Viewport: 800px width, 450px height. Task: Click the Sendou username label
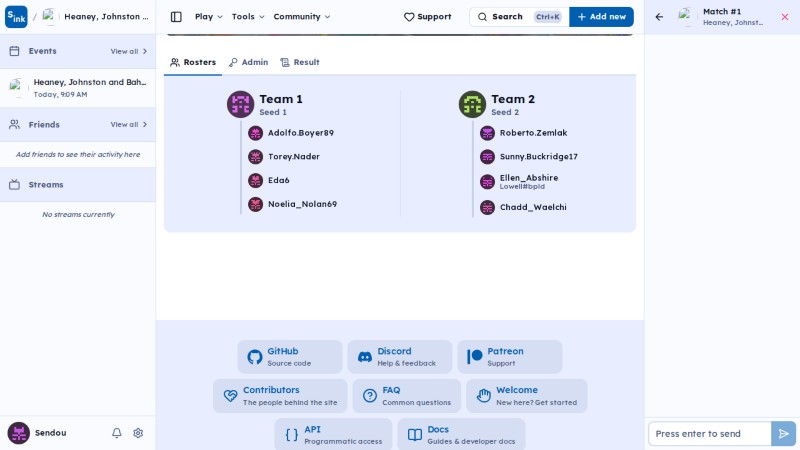pyautogui.click(x=51, y=433)
